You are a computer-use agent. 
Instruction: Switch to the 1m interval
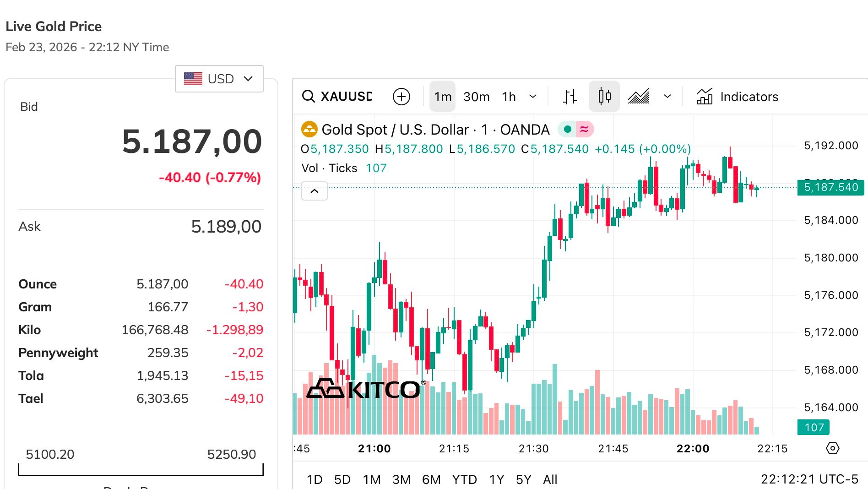[x=442, y=97]
